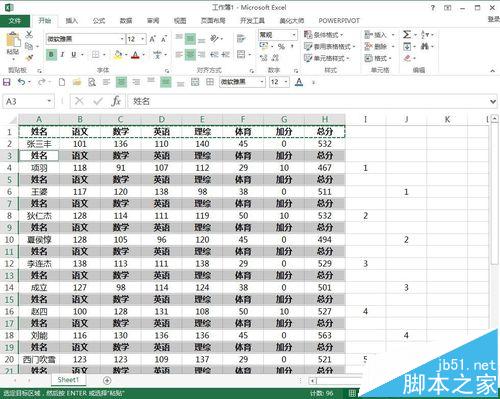This screenshot has width=500, height=399.
Task: Click the Open folder icon in quick toolbar
Action: point(77,82)
